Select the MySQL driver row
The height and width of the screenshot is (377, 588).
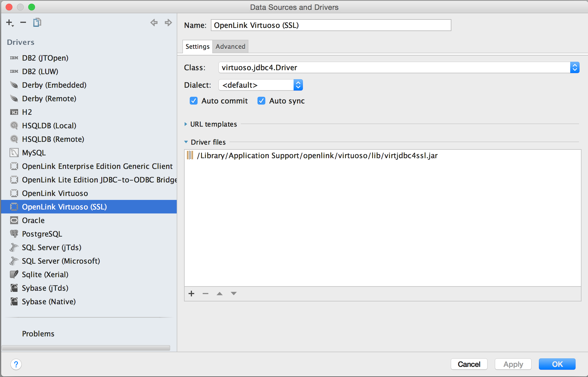[x=89, y=153]
